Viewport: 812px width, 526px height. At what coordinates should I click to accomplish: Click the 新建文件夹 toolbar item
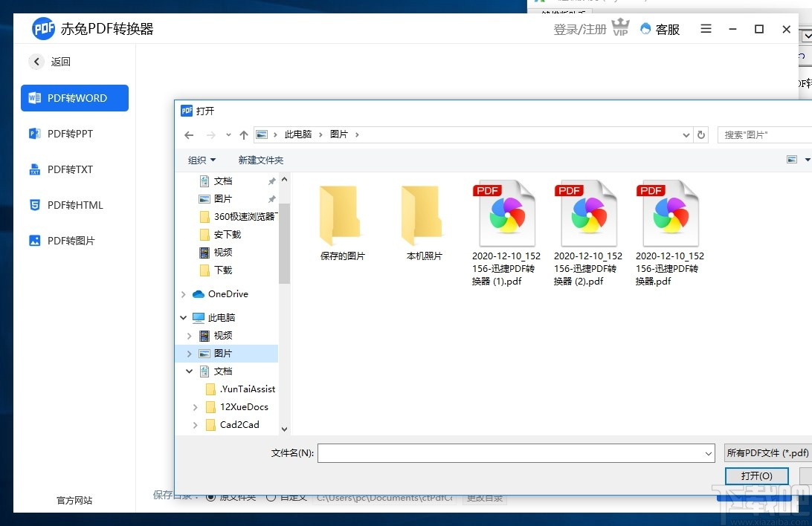pyautogui.click(x=261, y=160)
